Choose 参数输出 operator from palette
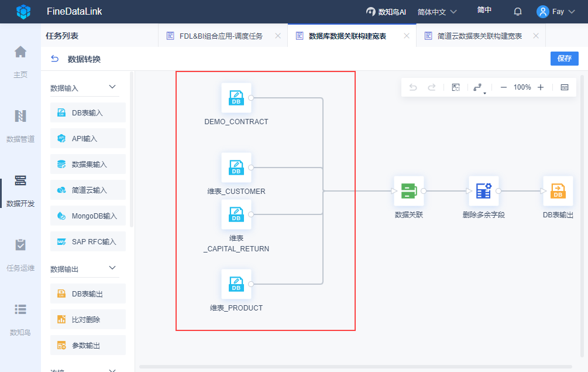Viewport: 588px width, 372px height. (88, 345)
